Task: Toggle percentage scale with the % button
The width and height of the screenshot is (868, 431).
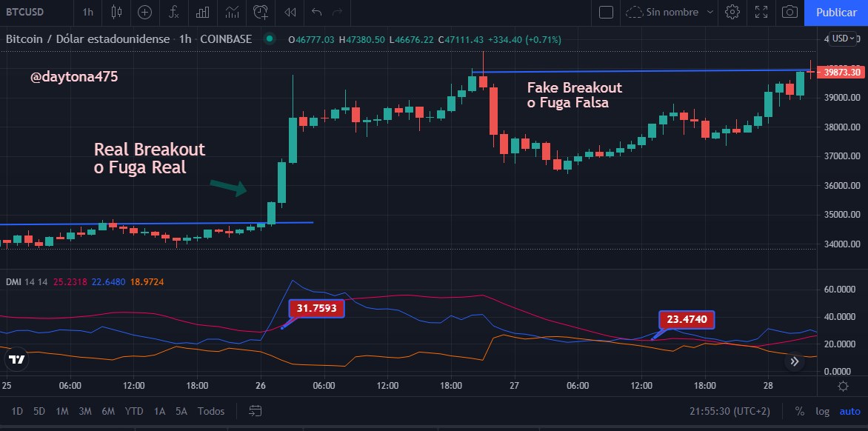Action: [x=799, y=411]
